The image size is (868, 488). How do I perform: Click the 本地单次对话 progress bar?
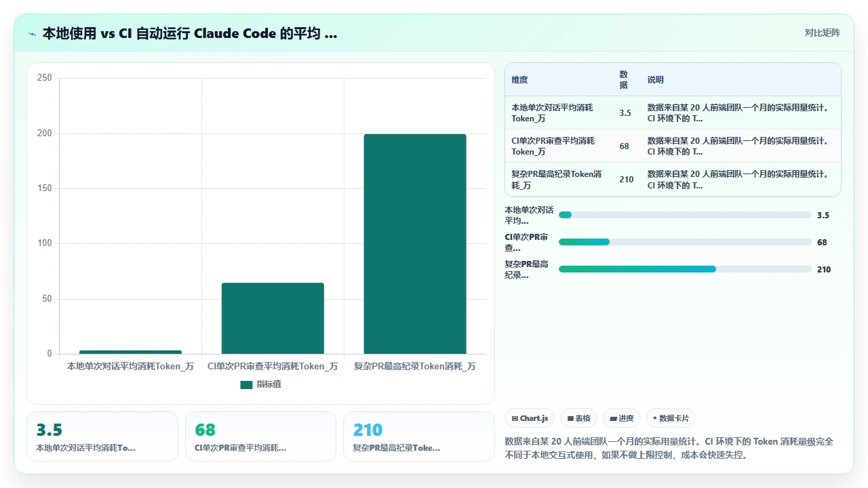point(685,215)
